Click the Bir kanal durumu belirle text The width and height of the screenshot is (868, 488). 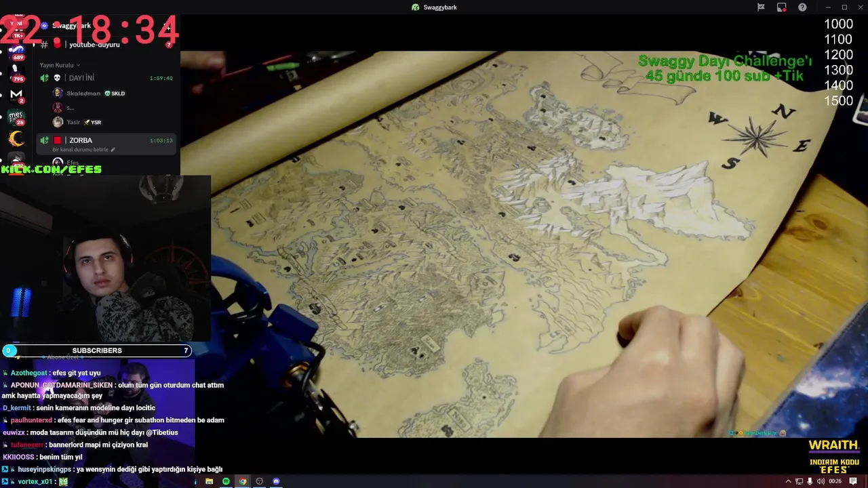coord(80,150)
